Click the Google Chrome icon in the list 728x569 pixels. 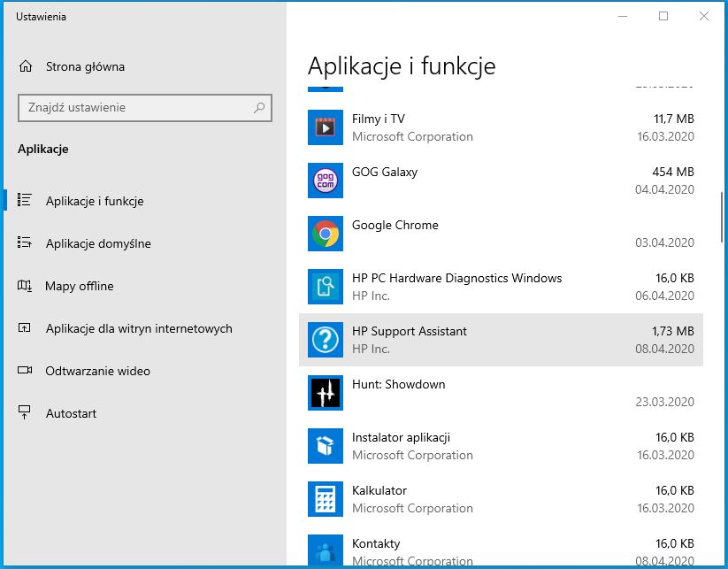click(x=325, y=234)
